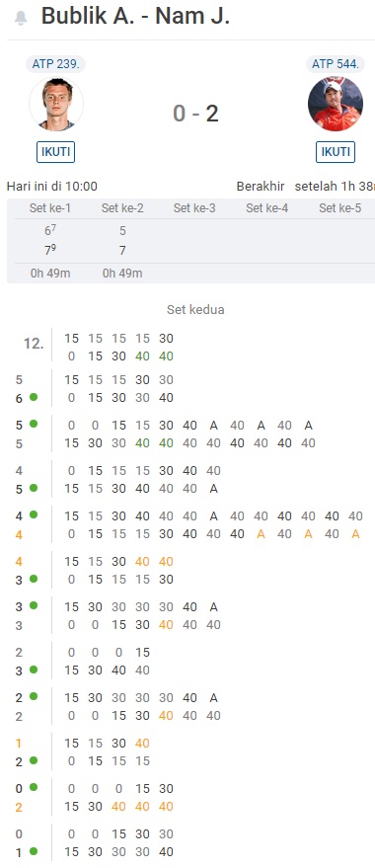
Task: Click the ATP 544. ranking badge
Action: 336,63
